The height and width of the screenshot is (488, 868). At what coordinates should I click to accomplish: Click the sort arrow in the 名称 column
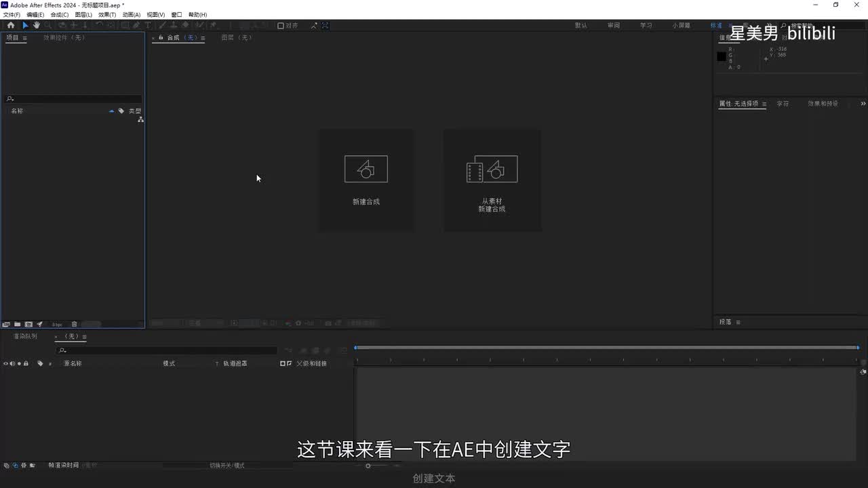pos(111,110)
